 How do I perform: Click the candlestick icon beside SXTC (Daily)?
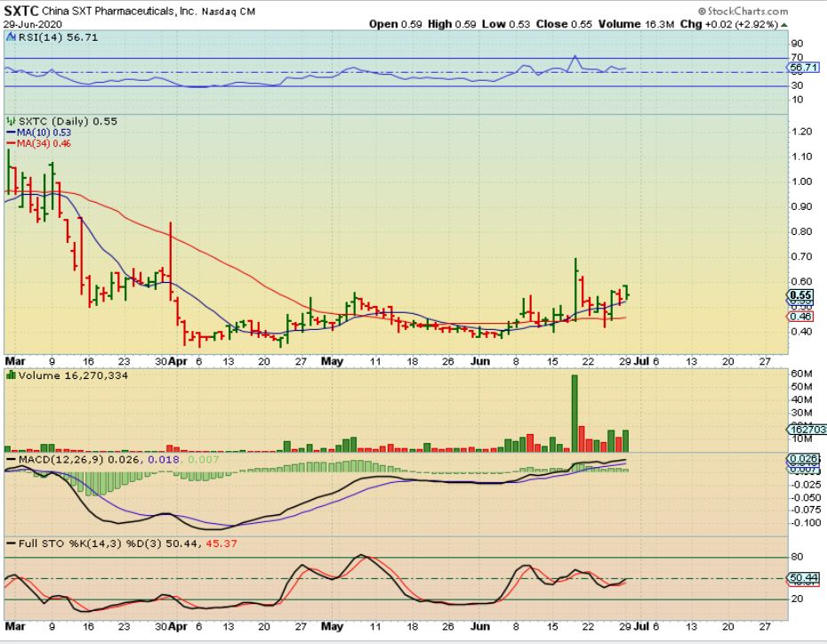pos(10,120)
